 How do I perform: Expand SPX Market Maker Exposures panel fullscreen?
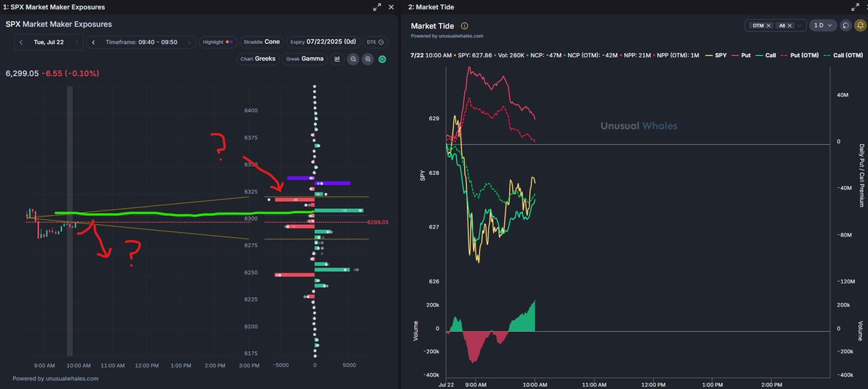point(377,7)
